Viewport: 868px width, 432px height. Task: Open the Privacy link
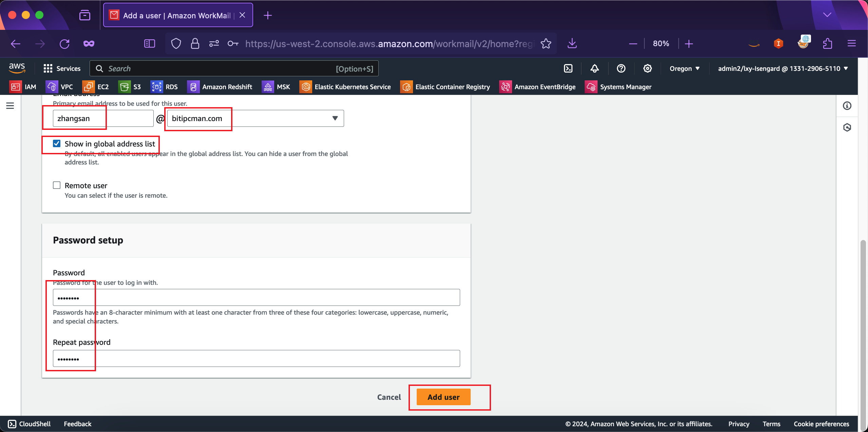tap(739, 424)
